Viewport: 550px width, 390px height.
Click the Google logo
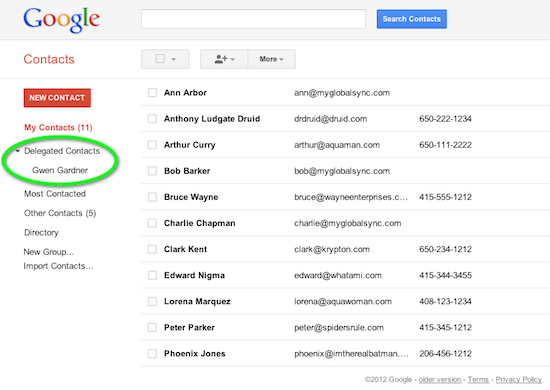pos(61,20)
